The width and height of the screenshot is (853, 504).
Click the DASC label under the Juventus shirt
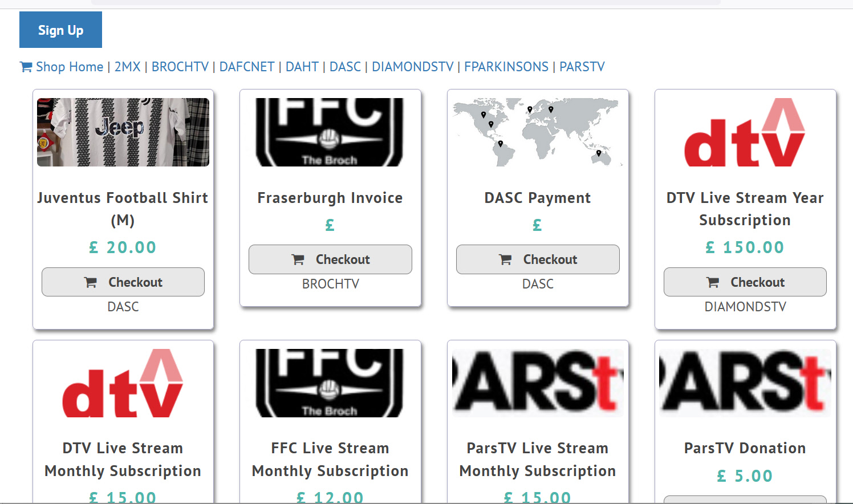click(123, 307)
